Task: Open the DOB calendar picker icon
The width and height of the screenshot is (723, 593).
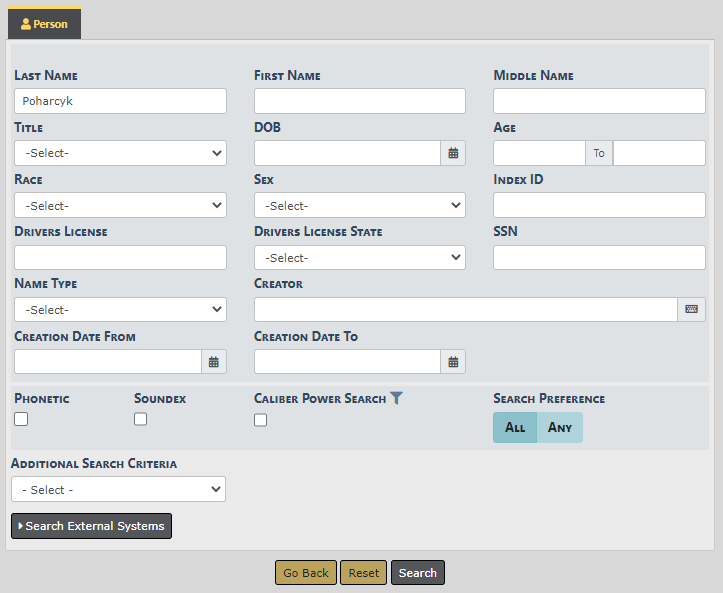Action: (453, 153)
